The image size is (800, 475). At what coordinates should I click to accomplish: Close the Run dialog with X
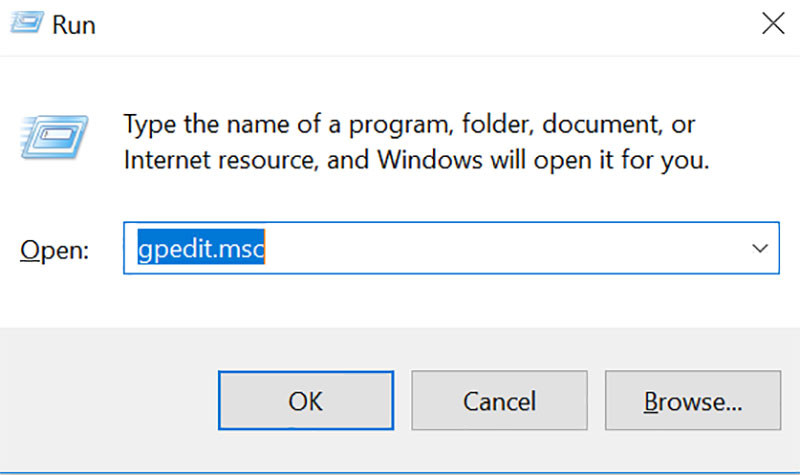pyautogui.click(x=773, y=23)
